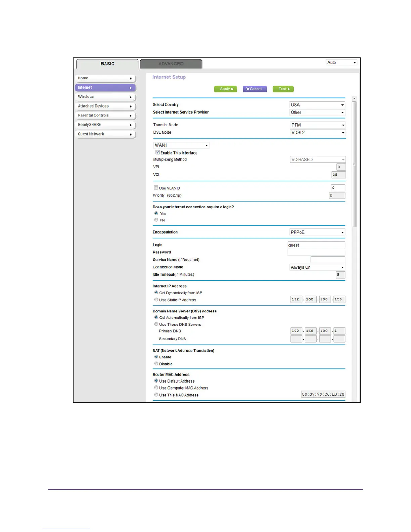Image resolution: width=411 pixels, height=532 pixels.
Task: Select Yes for login required
Action: (x=156, y=213)
